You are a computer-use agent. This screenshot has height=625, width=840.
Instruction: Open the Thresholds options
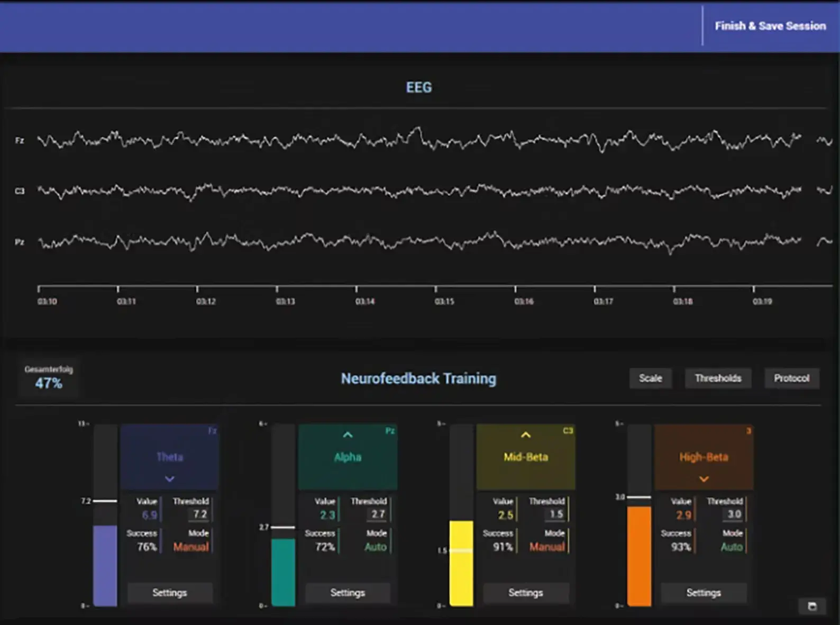pyautogui.click(x=718, y=378)
